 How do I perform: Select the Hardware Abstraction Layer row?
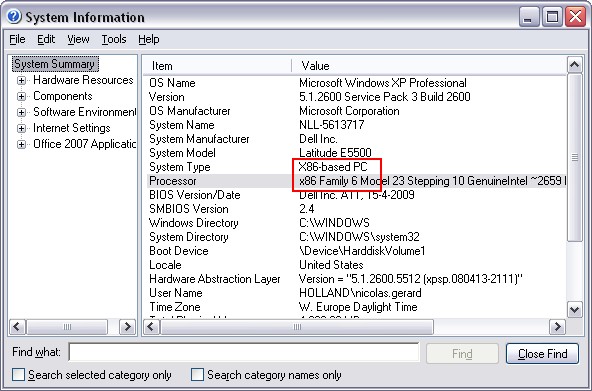(x=355, y=279)
